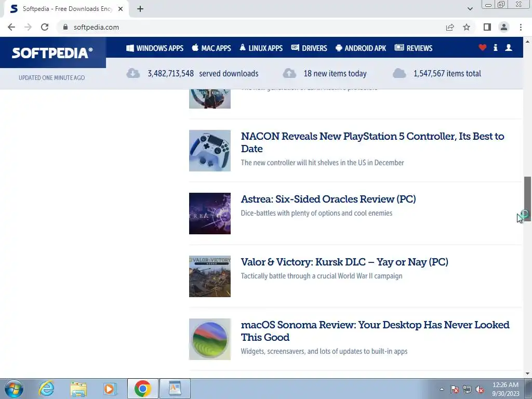
Task: Open the Chrome three-dot menu
Action: tap(521, 27)
